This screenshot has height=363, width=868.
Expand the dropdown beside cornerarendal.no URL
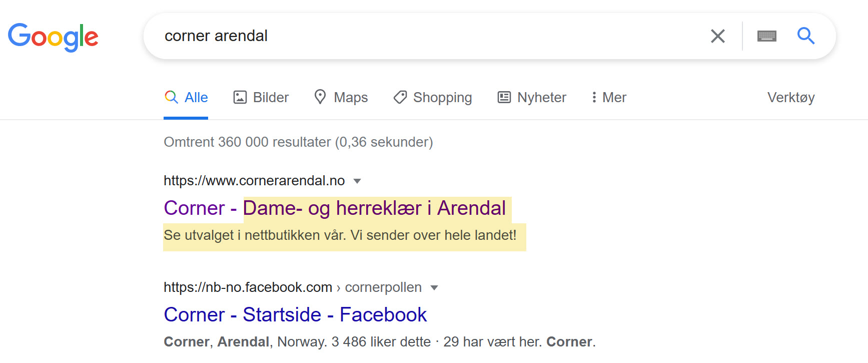point(358,181)
